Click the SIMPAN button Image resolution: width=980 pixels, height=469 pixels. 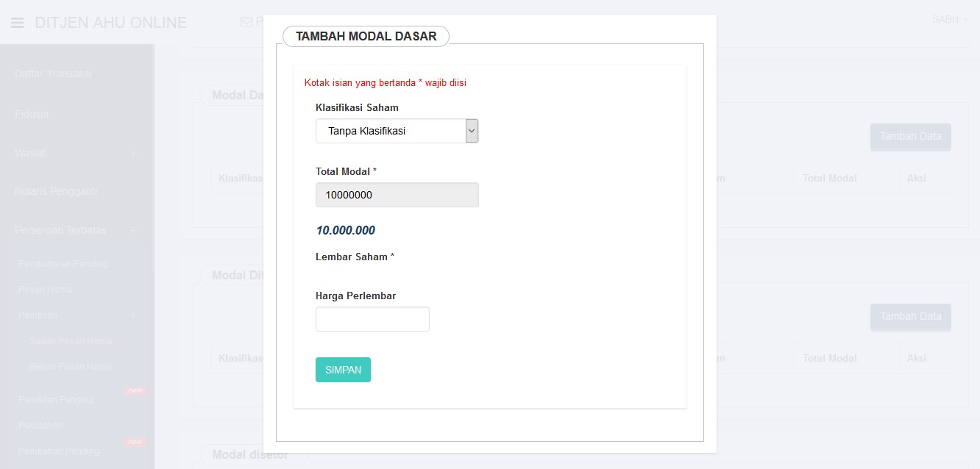coord(343,370)
